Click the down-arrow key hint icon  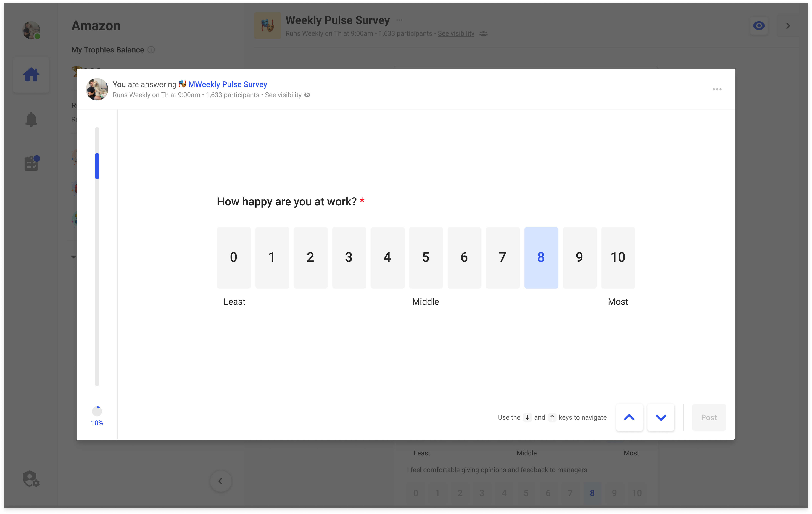tap(527, 417)
